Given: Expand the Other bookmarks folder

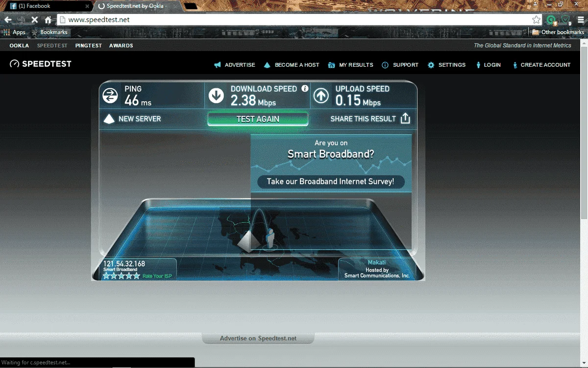Looking at the screenshot, I should pyautogui.click(x=558, y=32).
